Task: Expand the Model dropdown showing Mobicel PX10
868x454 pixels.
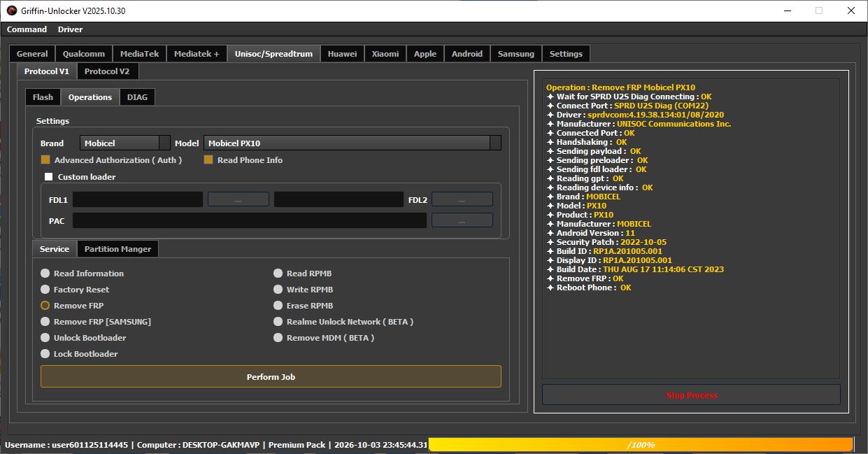Action: click(x=352, y=143)
